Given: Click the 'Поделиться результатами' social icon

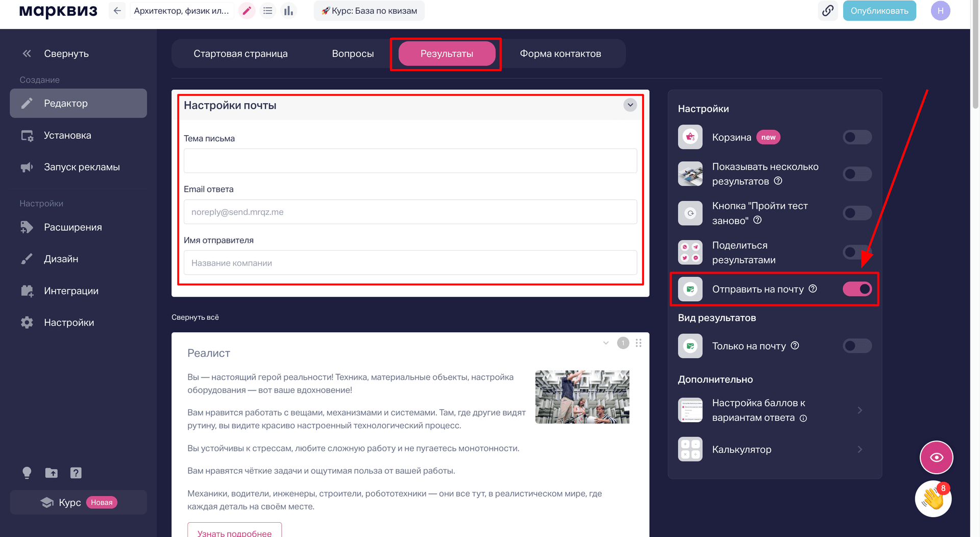Looking at the screenshot, I should click(x=690, y=253).
